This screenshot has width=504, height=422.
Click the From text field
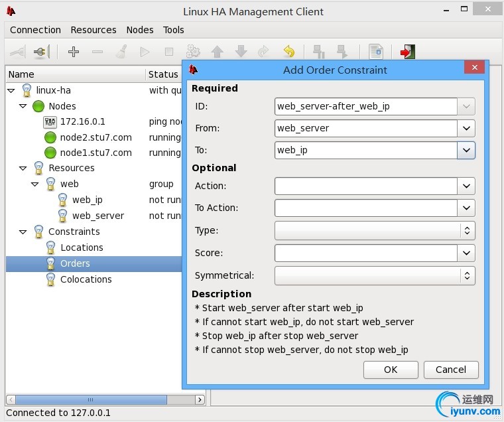(366, 128)
